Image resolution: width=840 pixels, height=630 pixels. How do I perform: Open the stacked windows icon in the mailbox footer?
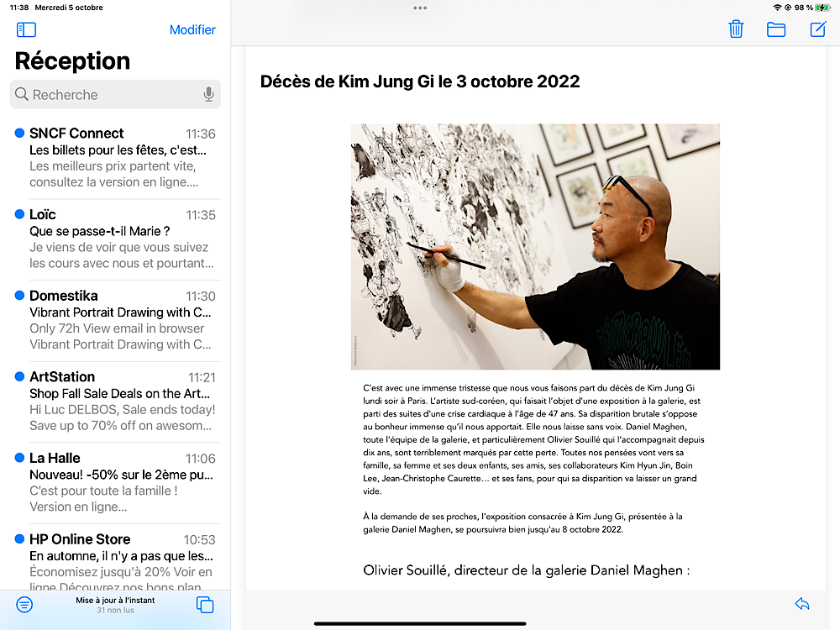click(205, 605)
